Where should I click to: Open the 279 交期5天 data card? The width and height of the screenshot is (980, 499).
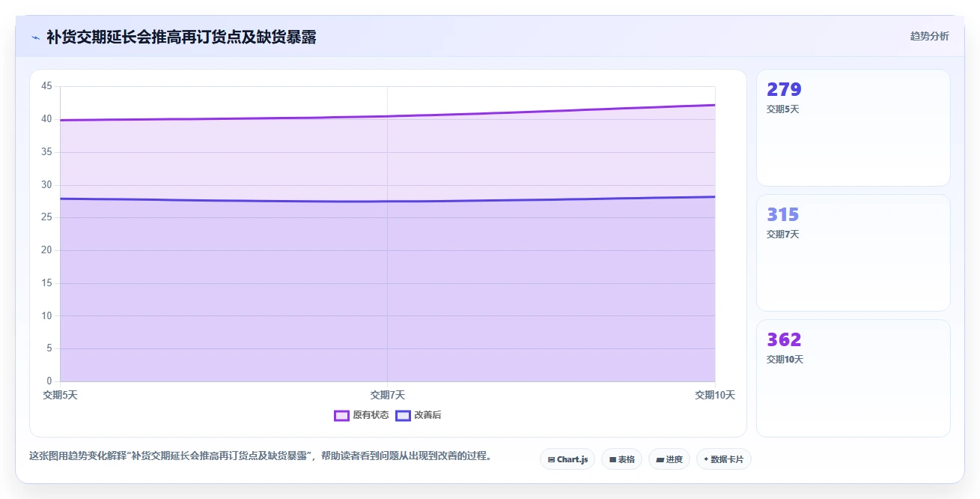(853, 127)
